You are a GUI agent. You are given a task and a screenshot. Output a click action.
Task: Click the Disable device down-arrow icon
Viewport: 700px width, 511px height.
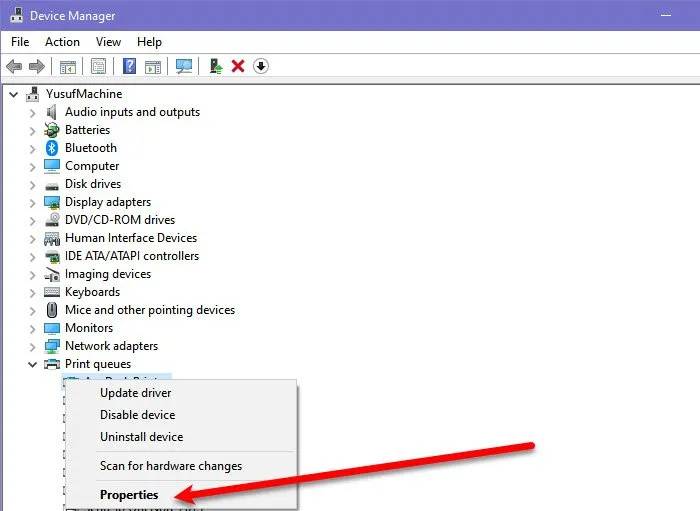pos(261,66)
